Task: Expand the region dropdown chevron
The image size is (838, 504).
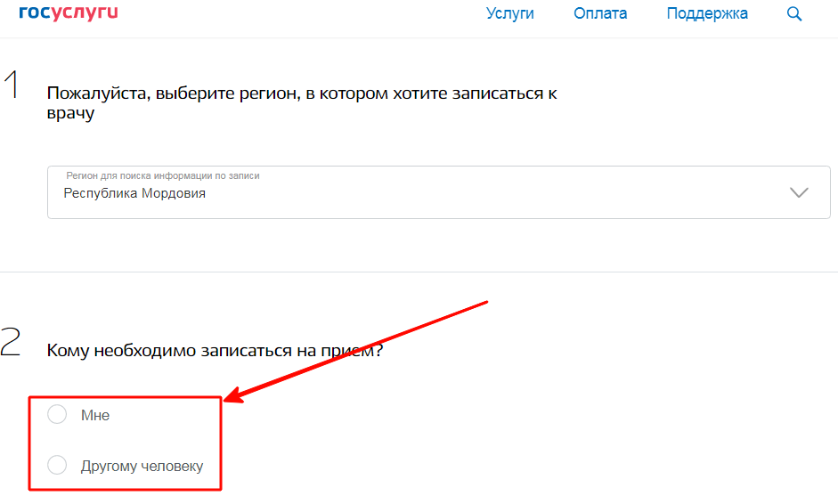Action: point(799,192)
